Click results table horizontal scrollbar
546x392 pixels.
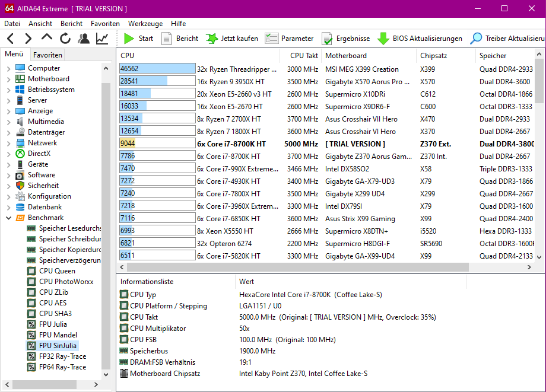click(298, 267)
